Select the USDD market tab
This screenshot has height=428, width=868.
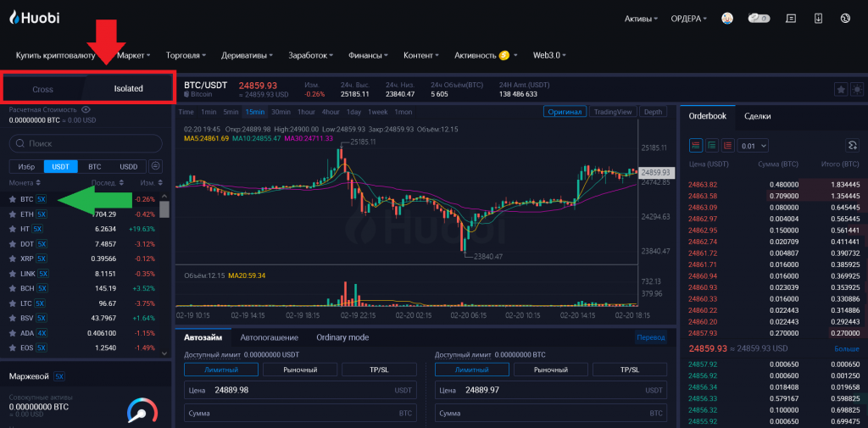(129, 166)
